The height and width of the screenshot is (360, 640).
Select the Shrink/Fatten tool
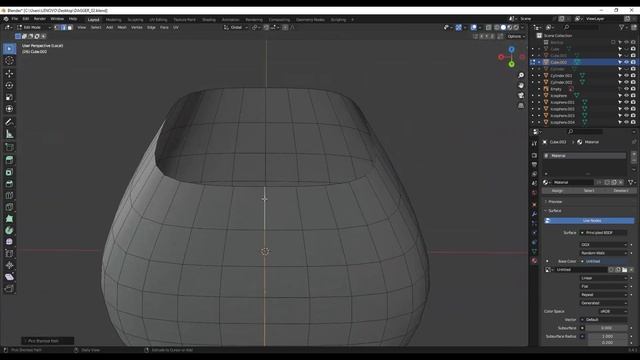point(9,265)
